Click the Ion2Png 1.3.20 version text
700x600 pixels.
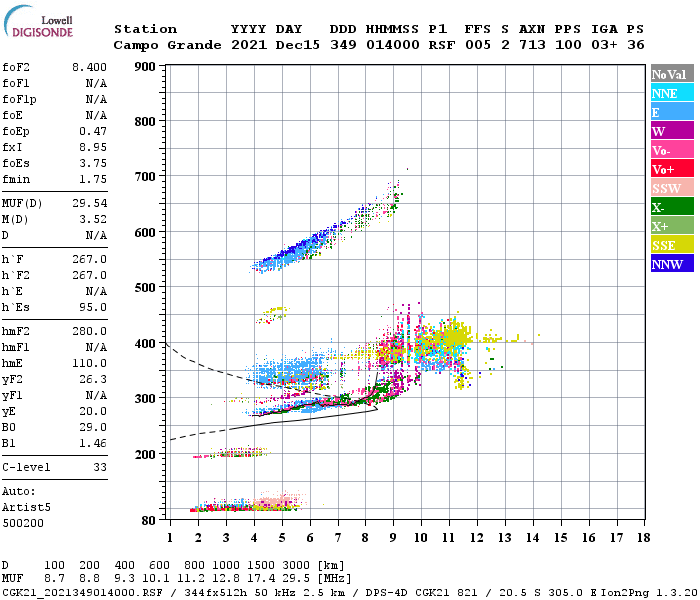tap(649, 592)
